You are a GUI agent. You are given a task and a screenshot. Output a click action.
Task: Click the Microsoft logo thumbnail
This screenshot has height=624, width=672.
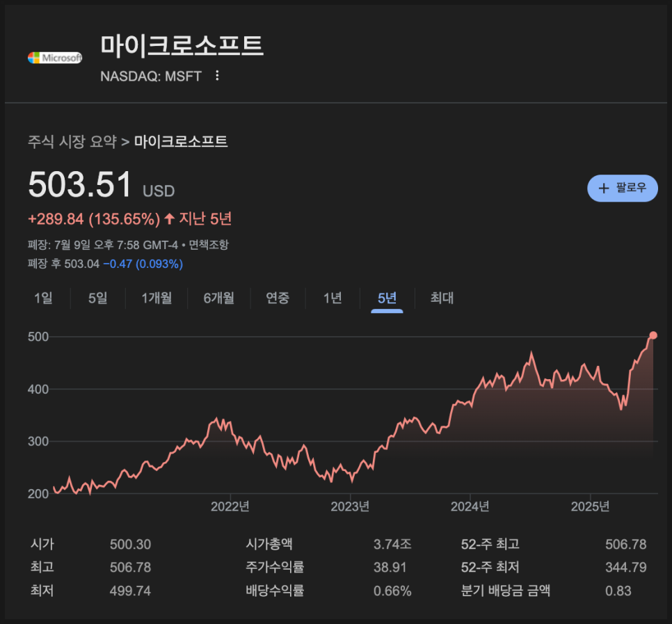coord(55,58)
